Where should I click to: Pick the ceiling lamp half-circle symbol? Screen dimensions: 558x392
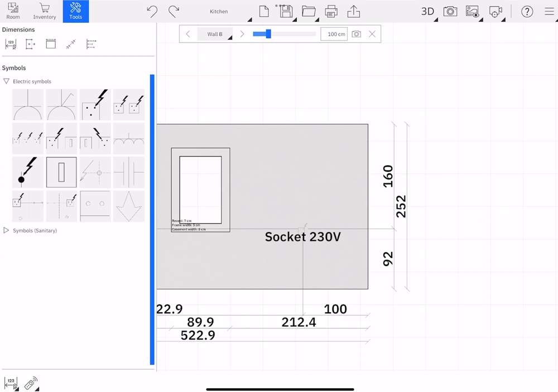[x=28, y=105]
